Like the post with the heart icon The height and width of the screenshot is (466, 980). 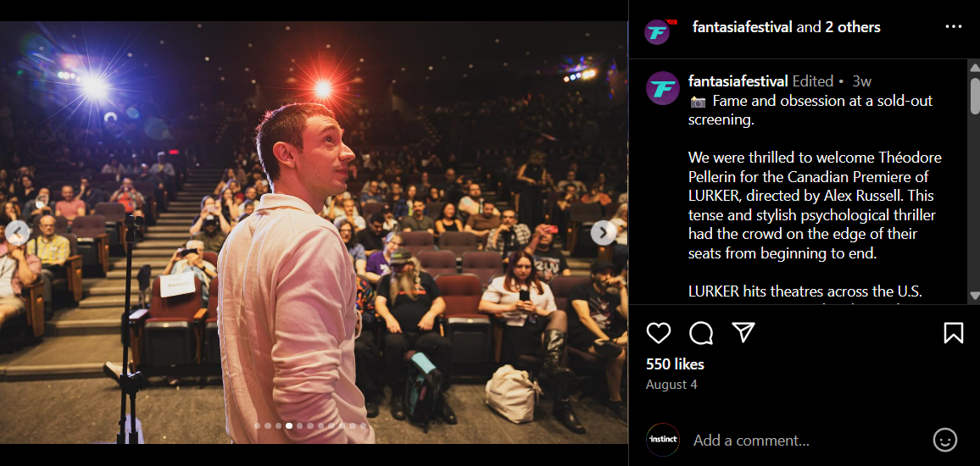(658, 333)
